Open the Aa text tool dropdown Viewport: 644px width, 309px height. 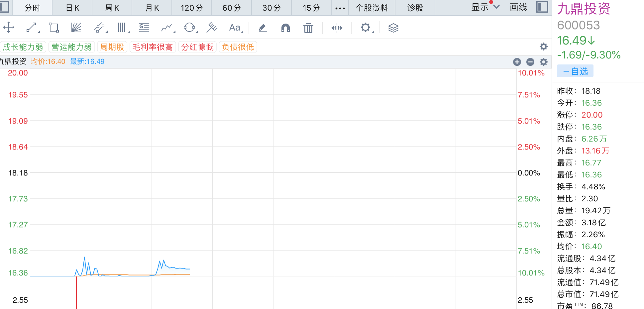click(236, 28)
